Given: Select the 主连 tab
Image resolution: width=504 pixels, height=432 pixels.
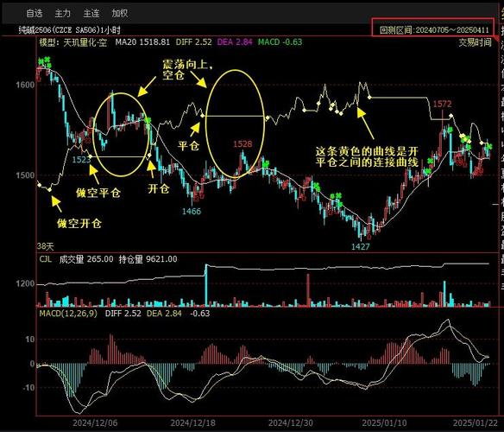Looking at the screenshot, I should point(91,13).
